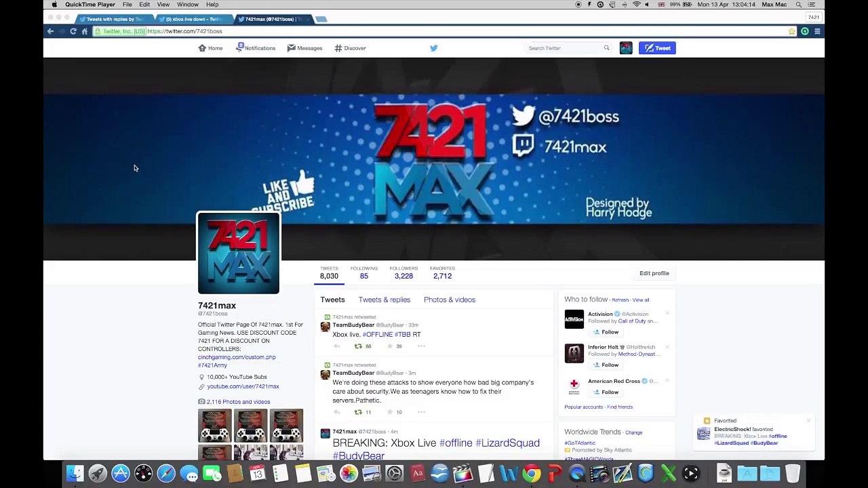Close the Favorited notification popup

[x=808, y=421]
